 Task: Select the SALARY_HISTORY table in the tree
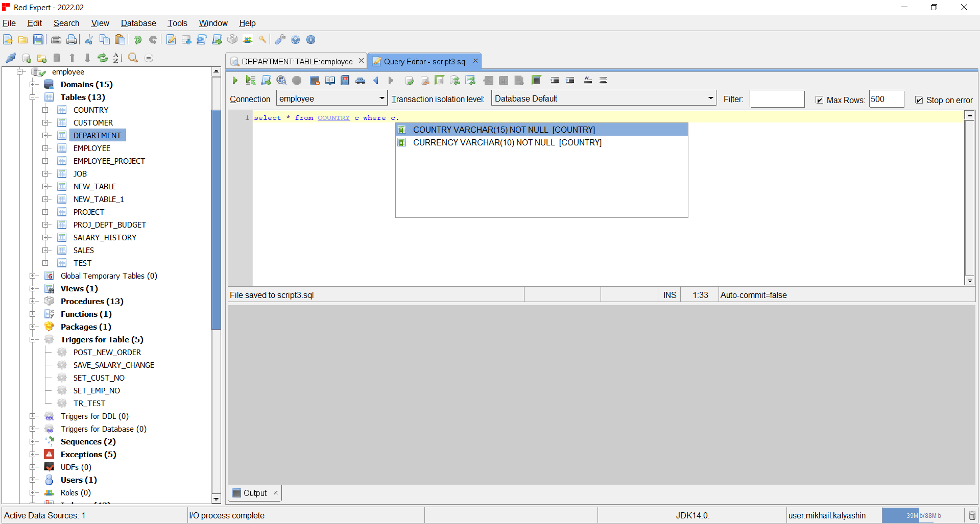point(105,238)
